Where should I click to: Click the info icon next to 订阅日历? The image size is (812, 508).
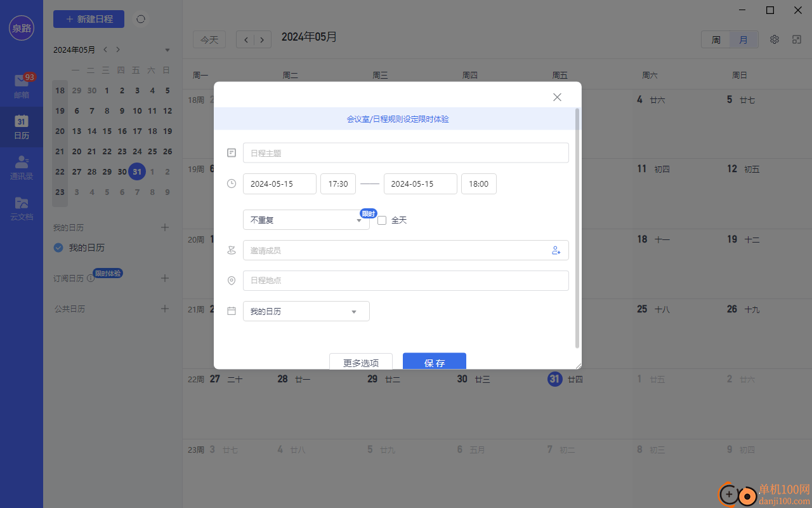(x=91, y=278)
